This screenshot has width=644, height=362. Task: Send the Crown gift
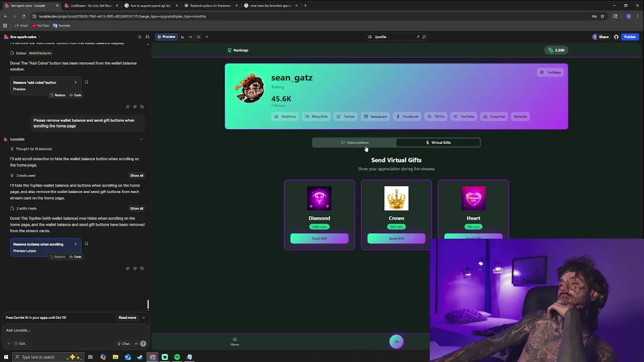click(x=396, y=238)
